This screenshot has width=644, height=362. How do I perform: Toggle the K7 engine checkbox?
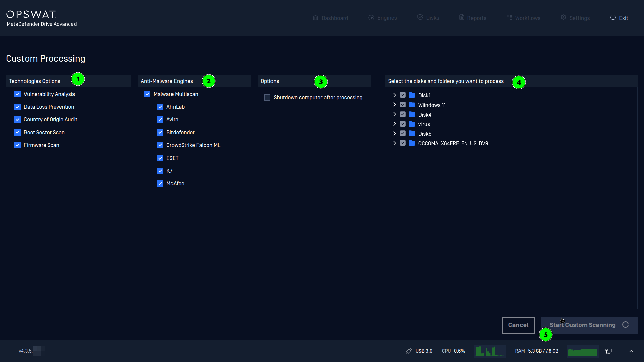(x=160, y=171)
